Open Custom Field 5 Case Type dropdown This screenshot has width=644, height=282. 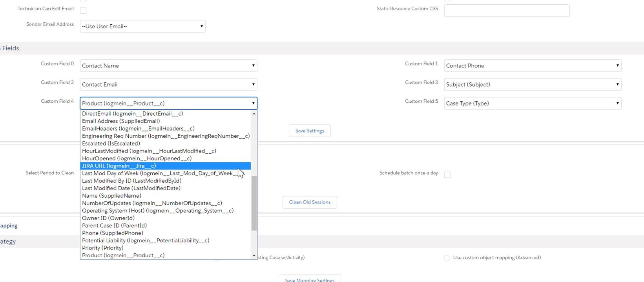[x=533, y=103]
